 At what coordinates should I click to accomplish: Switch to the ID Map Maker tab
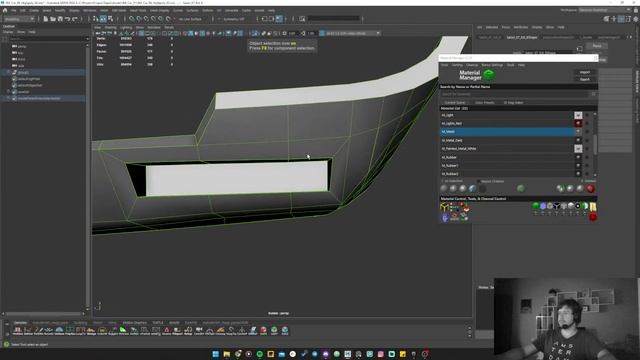513,102
